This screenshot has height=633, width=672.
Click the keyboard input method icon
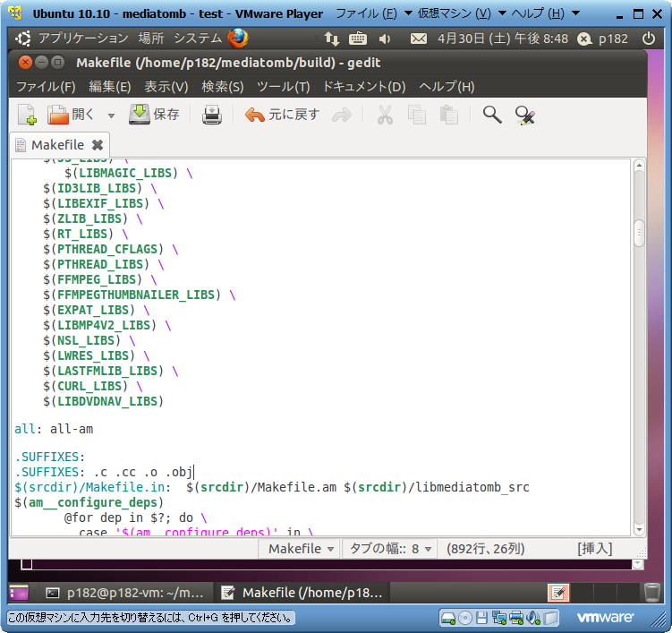(357, 38)
